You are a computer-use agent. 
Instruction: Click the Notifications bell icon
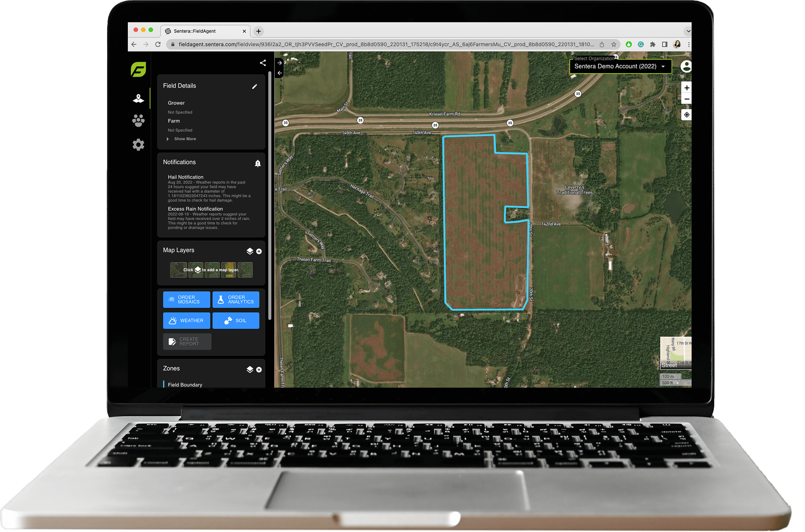pyautogui.click(x=258, y=164)
